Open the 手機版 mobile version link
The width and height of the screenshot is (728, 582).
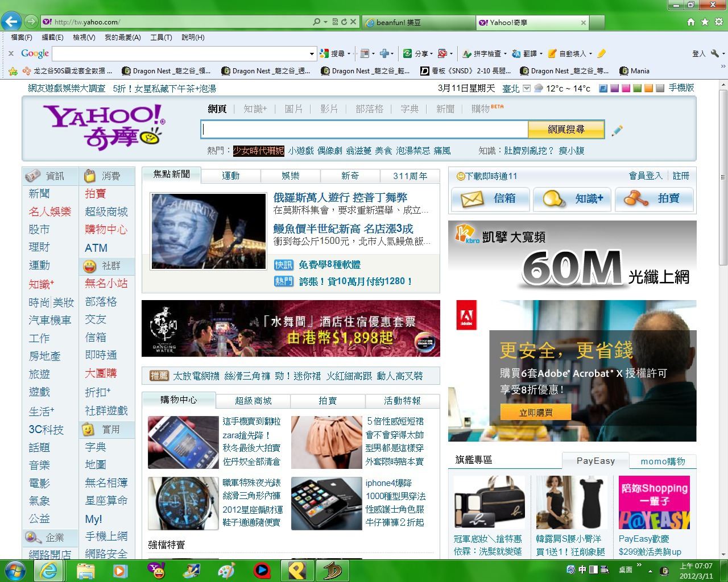[681, 88]
